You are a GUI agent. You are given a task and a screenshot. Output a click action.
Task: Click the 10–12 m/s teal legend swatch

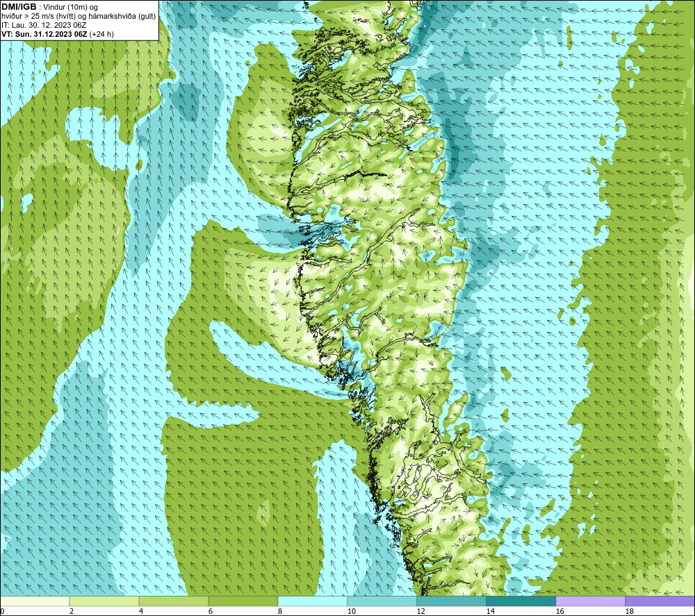(x=382, y=601)
